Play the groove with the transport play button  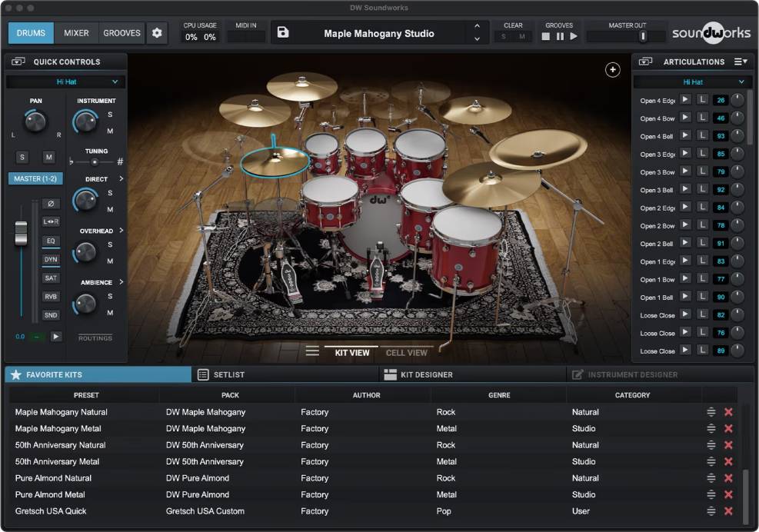[x=574, y=36]
